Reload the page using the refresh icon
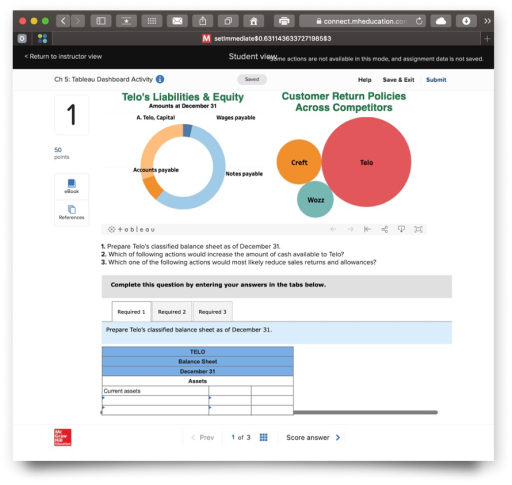The width and height of the screenshot is (512, 485). click(419, 21)
